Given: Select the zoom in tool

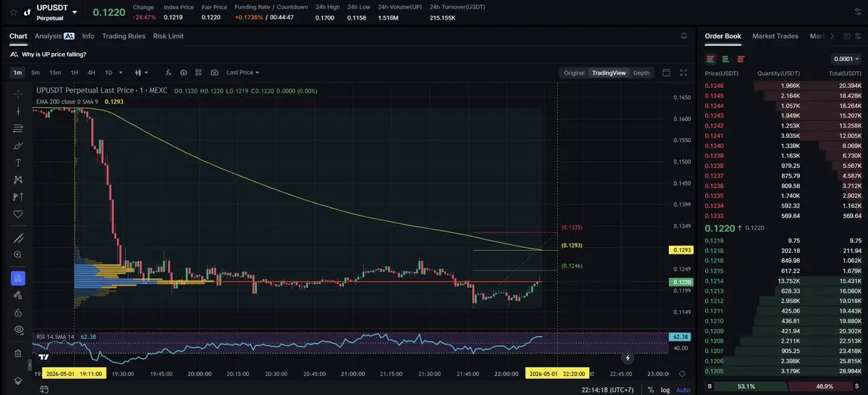Looking at the screenshot, I should point(17,255).
